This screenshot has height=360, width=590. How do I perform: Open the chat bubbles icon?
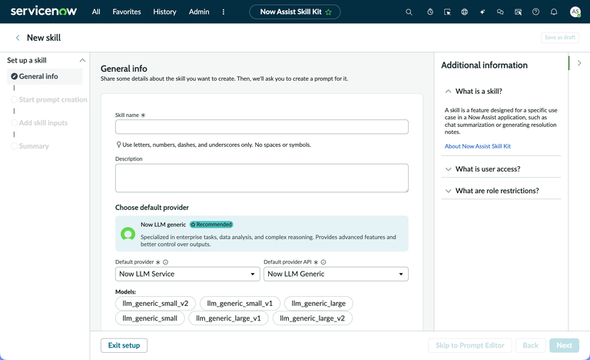pyautogui.click(x=500, y=12)
